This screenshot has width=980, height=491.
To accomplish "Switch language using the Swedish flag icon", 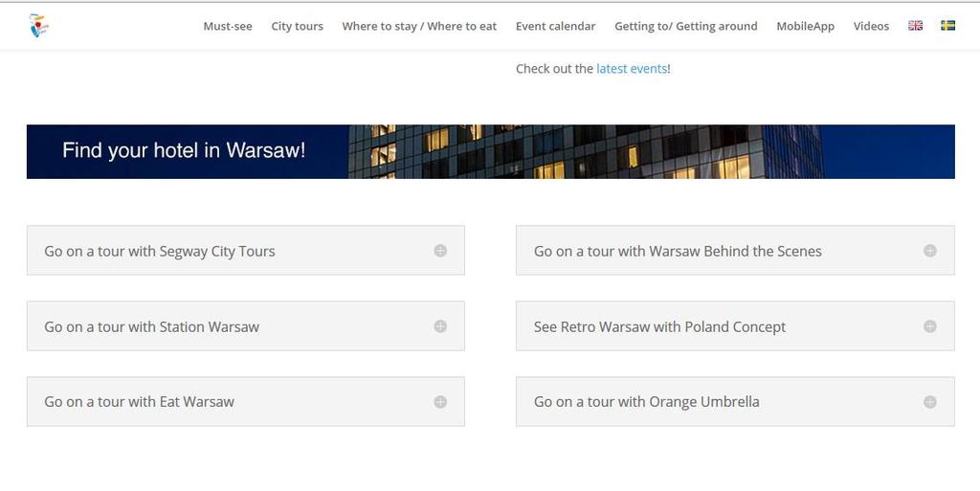I will (947, 26).
